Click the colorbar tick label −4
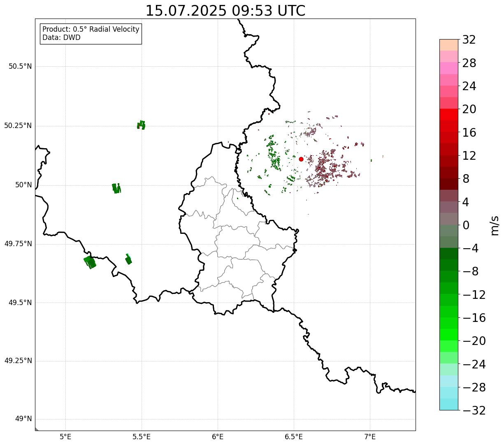This screenshot has height=445, width=504. point(470,248)
